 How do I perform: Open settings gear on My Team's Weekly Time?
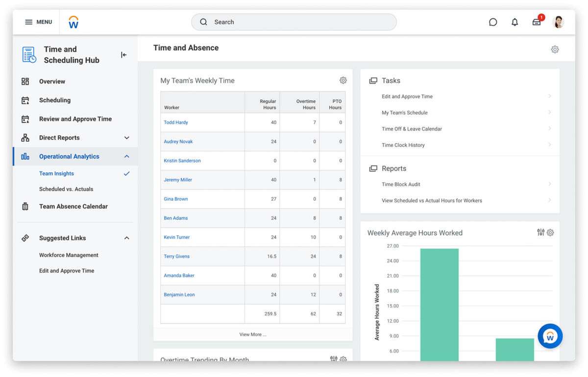pos(343,80)
